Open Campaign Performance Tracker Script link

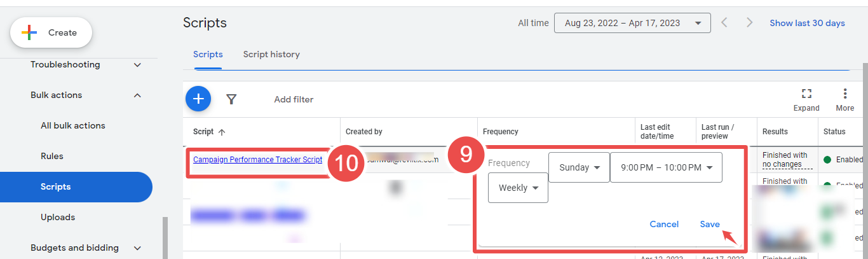257,160
